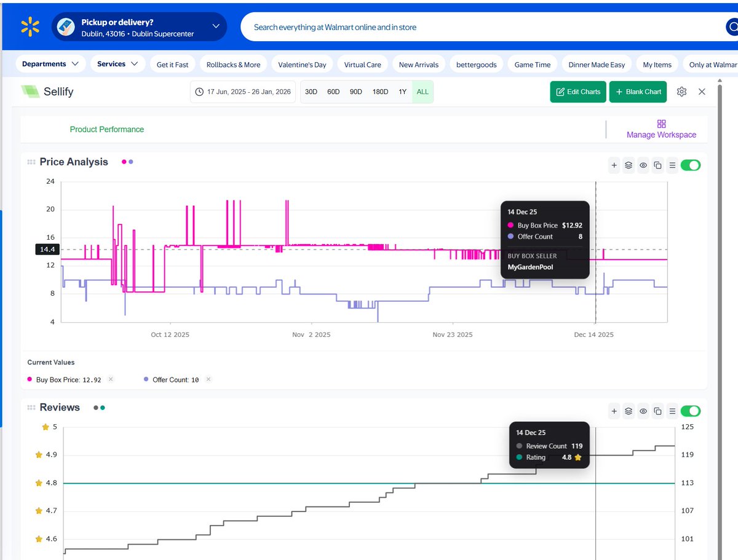Select the 1Y range
Viewport: 738px width, 560px height.
pos(402,92)
